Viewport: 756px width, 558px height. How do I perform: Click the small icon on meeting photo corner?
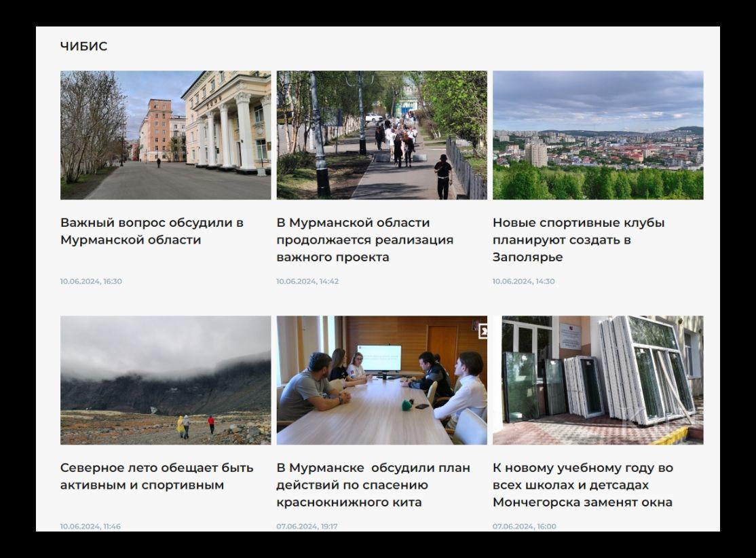point(483,331)
